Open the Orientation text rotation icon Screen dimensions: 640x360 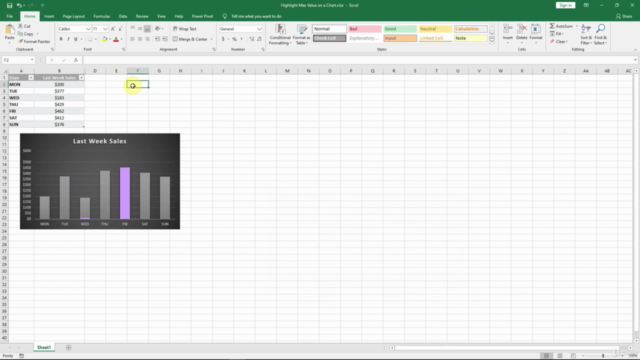click(x=158, y=29)
